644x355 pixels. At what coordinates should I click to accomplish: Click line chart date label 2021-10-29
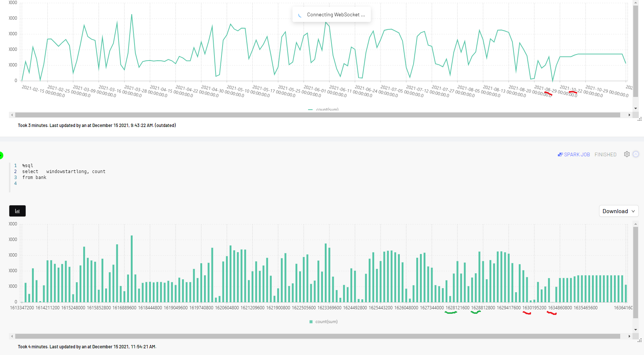click(607, 91)
